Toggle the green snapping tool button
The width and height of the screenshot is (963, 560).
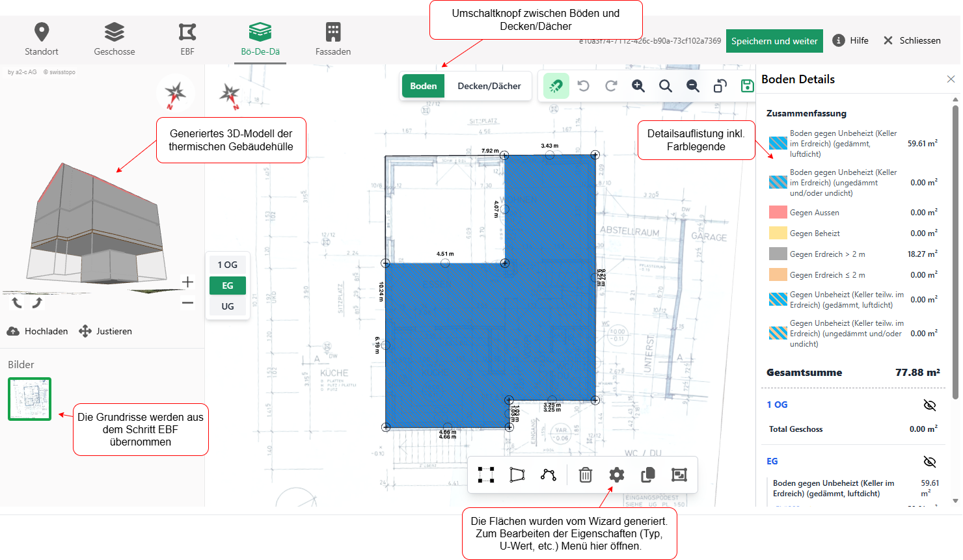(x=556, y=86)
